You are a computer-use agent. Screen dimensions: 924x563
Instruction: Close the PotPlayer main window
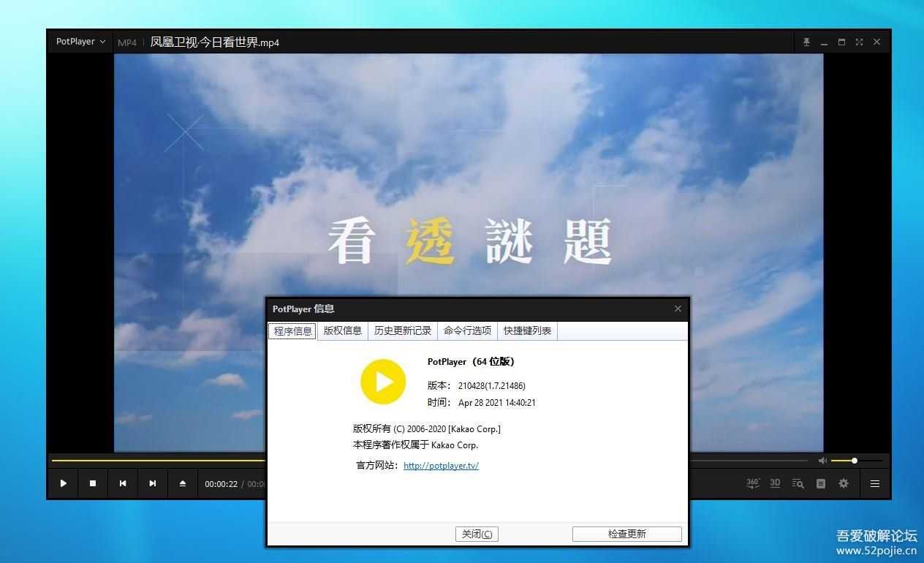coord(876,42)
